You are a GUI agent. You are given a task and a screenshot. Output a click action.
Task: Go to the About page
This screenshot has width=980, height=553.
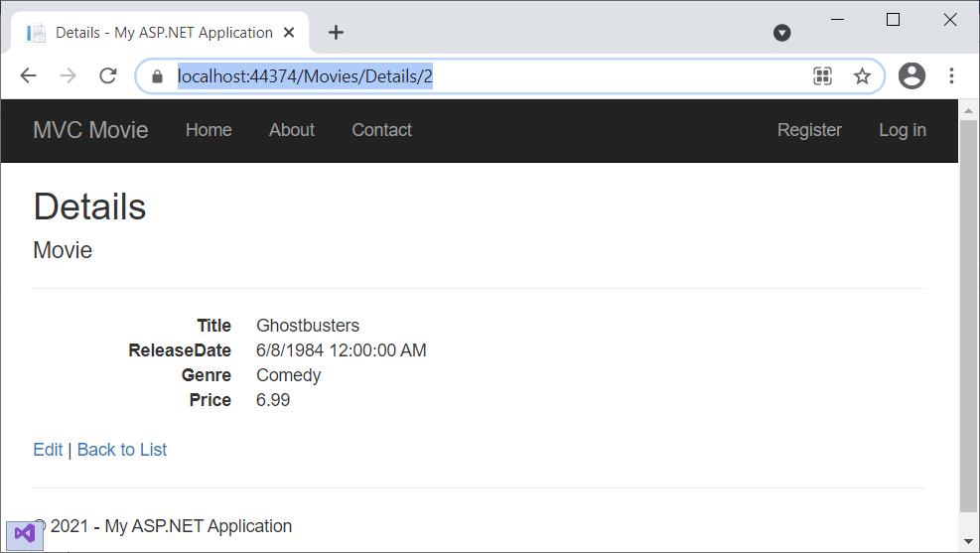tap(292, 130)
